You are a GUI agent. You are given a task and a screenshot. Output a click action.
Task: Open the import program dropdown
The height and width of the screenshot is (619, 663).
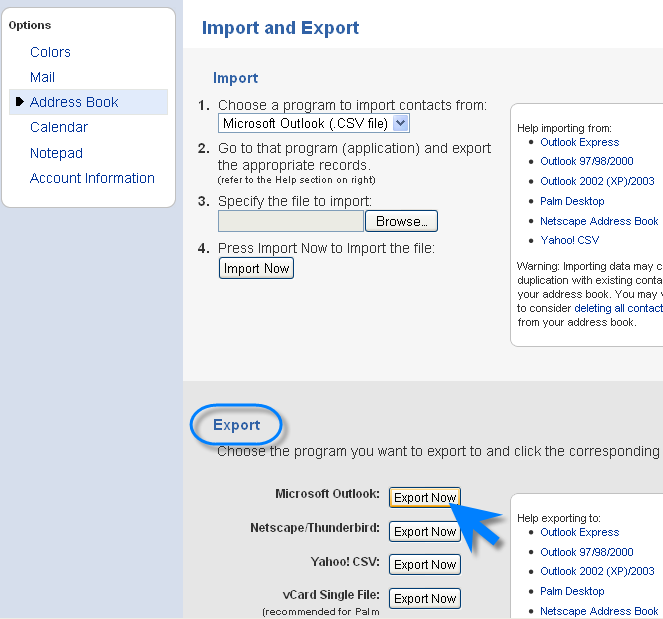click(x=314, y=123)
